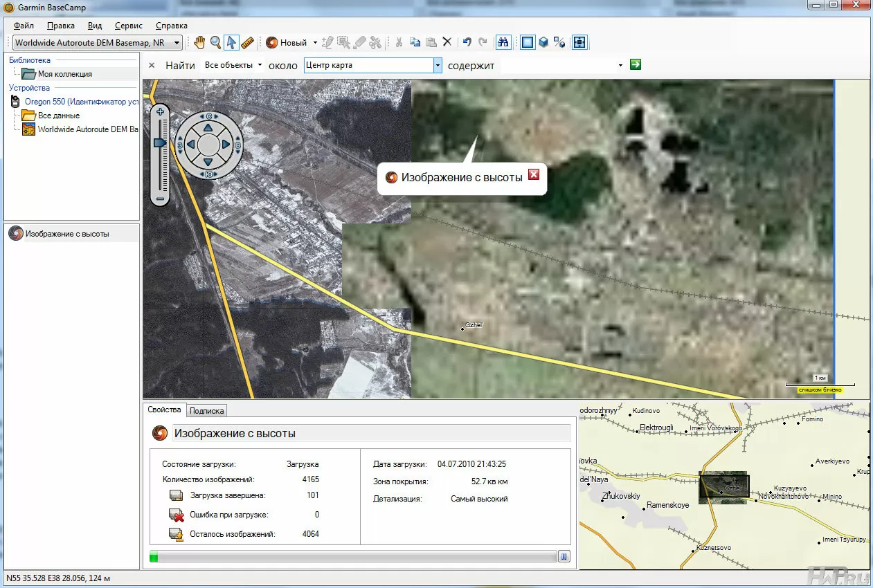Select the Hand pan tool
Screen dimensions: 873x588
[199, 43]
